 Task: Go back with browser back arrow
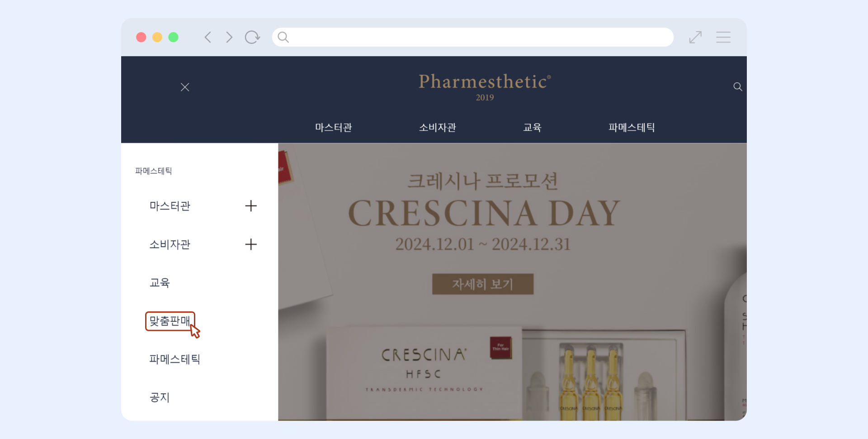(x=208, y=37)
